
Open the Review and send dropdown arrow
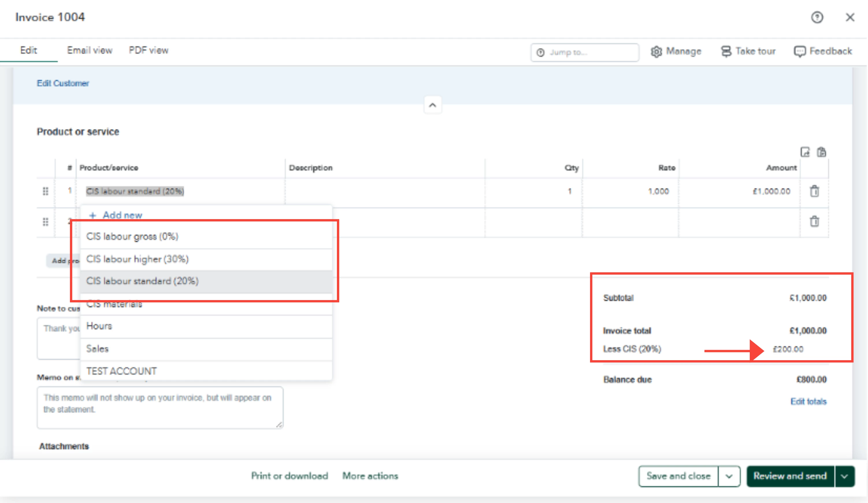[845, 476]
